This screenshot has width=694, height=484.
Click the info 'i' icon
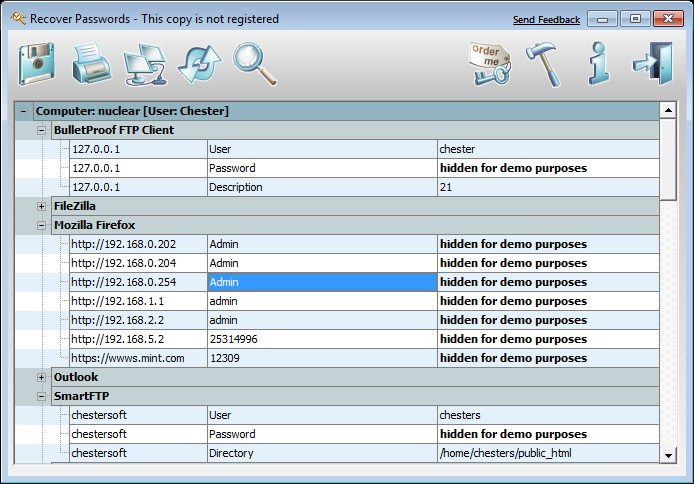(599, 64)
